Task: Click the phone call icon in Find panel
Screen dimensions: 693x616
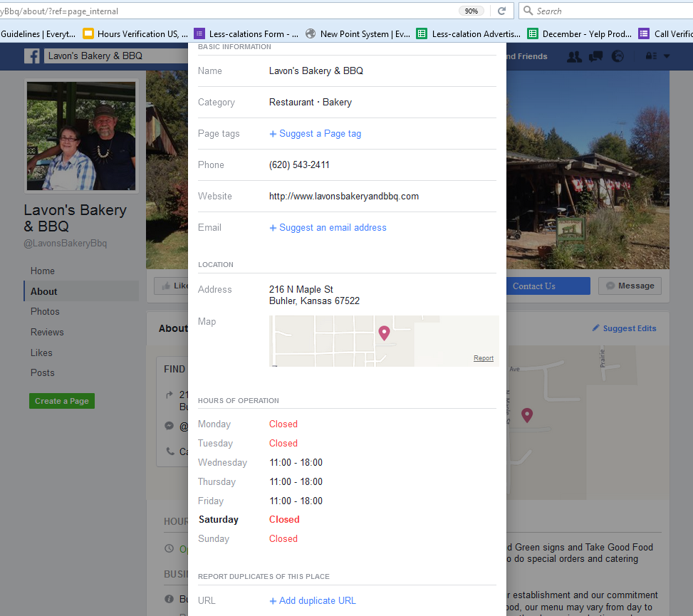Action: (170, 451)
